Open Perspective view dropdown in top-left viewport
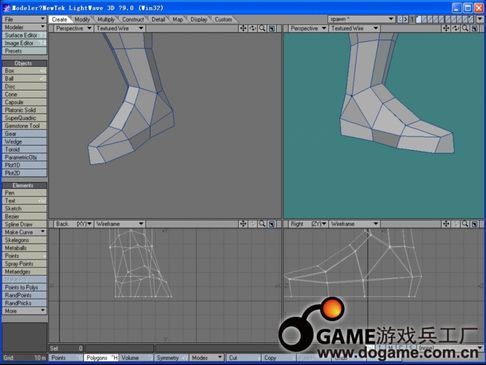 point(73,28)
